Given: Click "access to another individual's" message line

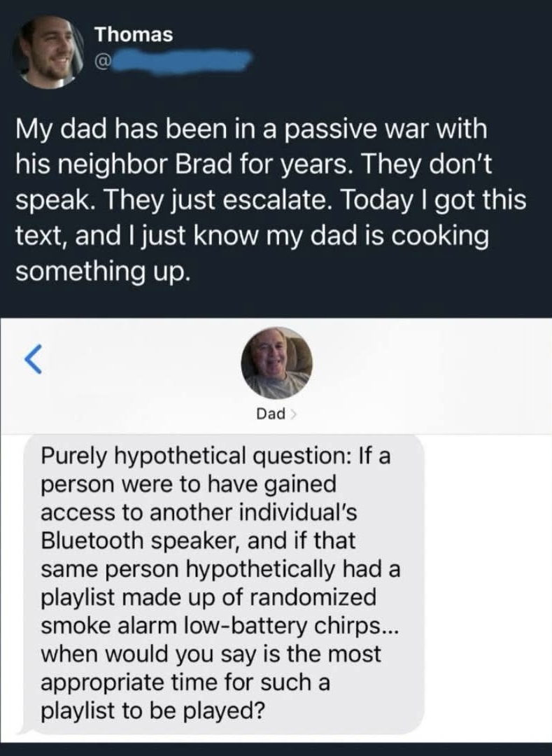Looking at the screenshot, I should click(x=199, y=512).
